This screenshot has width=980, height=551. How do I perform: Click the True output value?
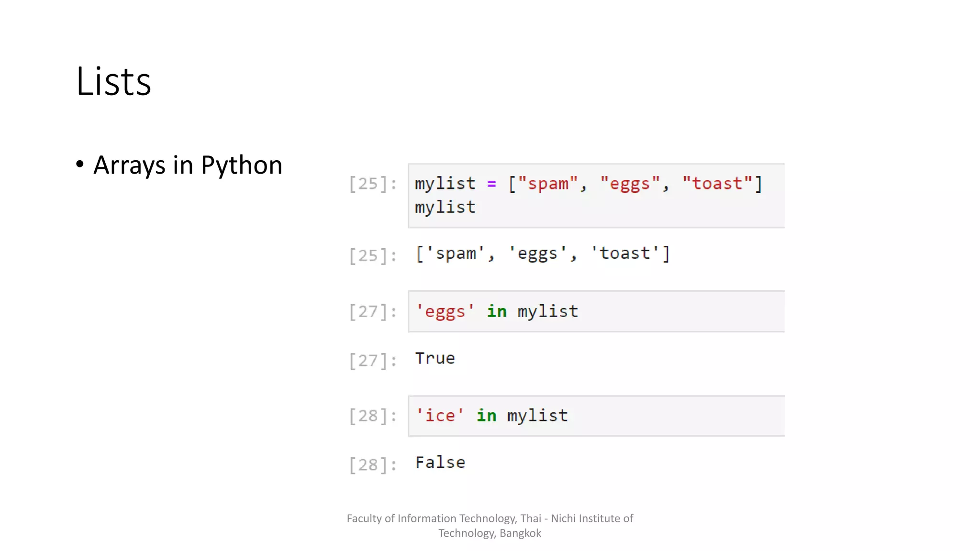[435, 358]
